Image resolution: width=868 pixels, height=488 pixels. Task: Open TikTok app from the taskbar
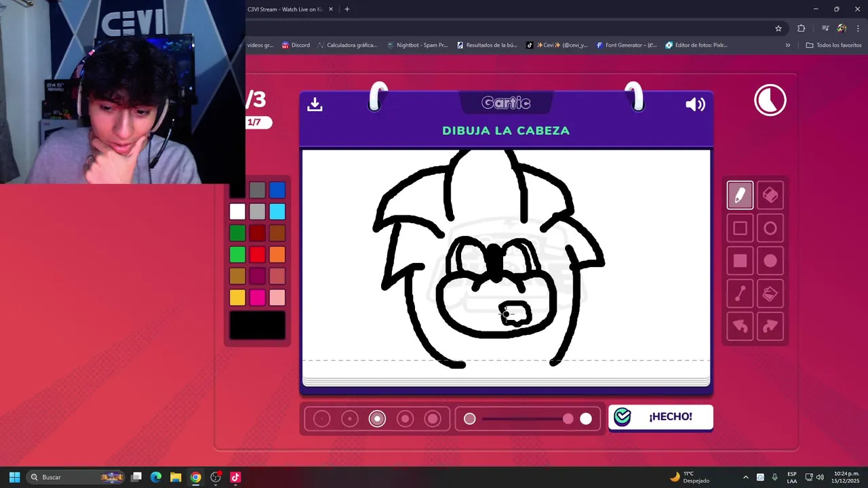click(x=235, y=477)
